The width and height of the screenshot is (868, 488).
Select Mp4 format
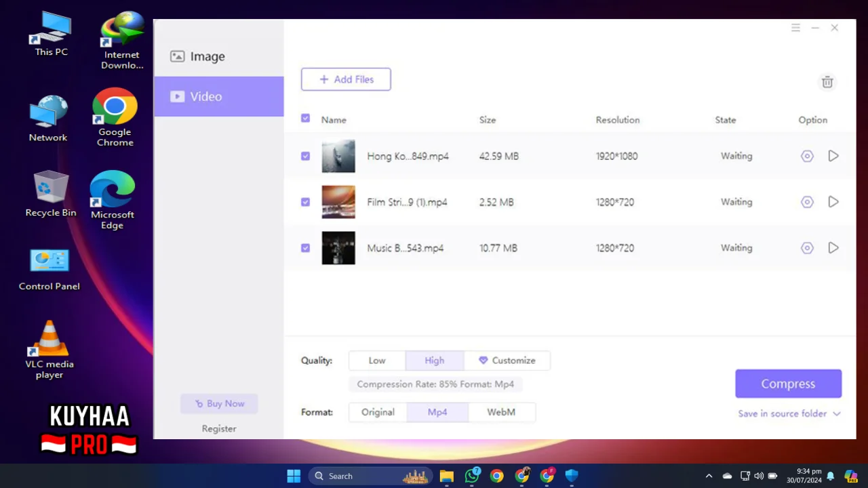(437, 412)
